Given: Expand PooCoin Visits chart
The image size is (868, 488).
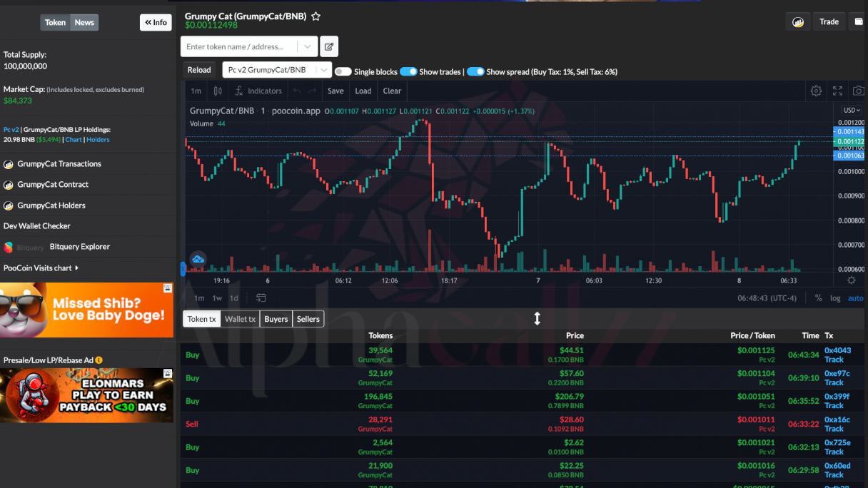Looking at the screenshot, I should pyautogui.click(x=41, y=268).
